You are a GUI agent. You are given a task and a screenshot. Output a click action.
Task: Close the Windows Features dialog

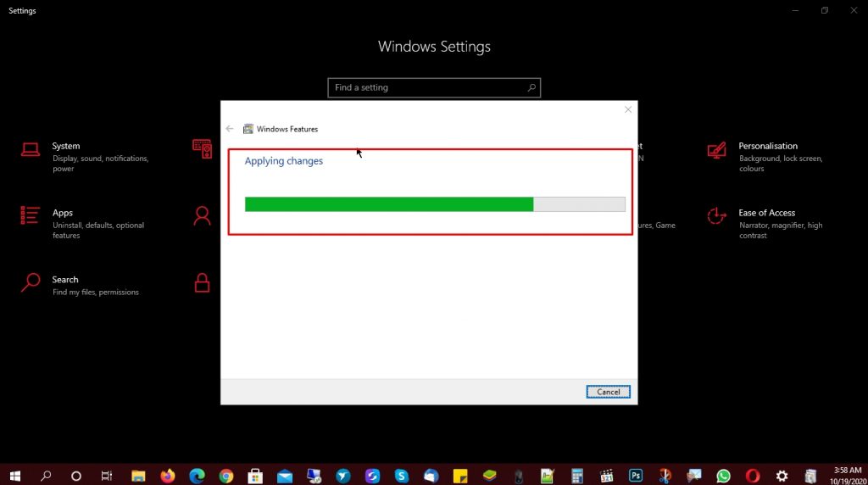(x=628, y=109)
